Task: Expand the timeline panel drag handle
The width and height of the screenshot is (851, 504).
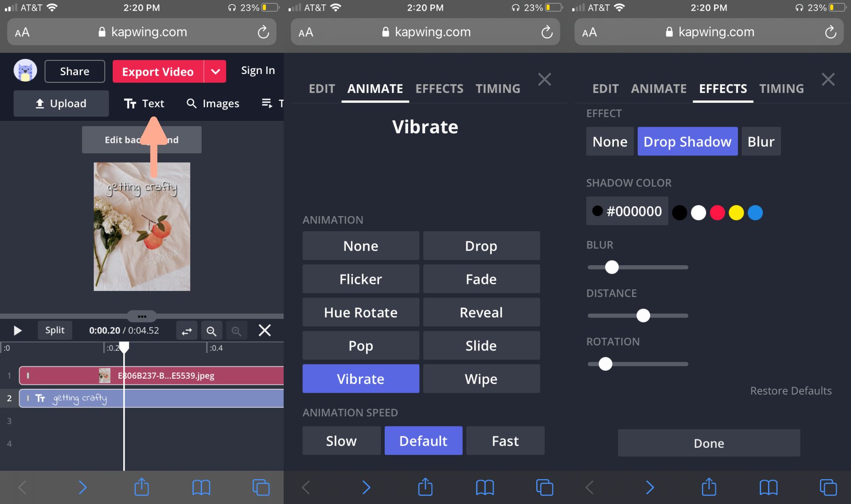Action: (x=142, y=316)
